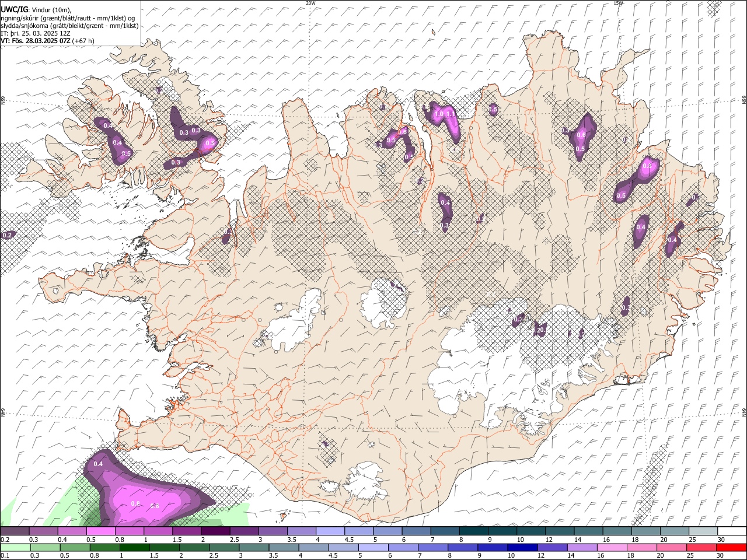
Task: Click the '4.5' label under the snow scale
Action: 349,540
